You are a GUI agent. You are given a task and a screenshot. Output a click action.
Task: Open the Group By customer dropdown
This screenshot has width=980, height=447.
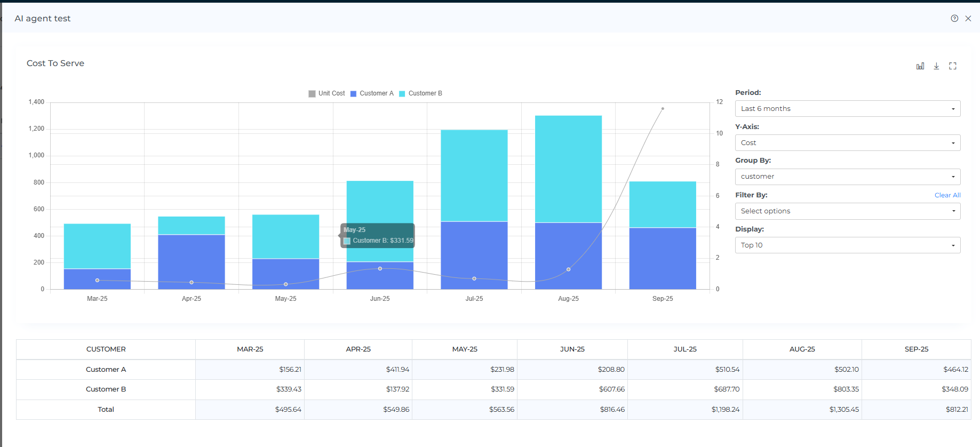(x=847, y=177)
